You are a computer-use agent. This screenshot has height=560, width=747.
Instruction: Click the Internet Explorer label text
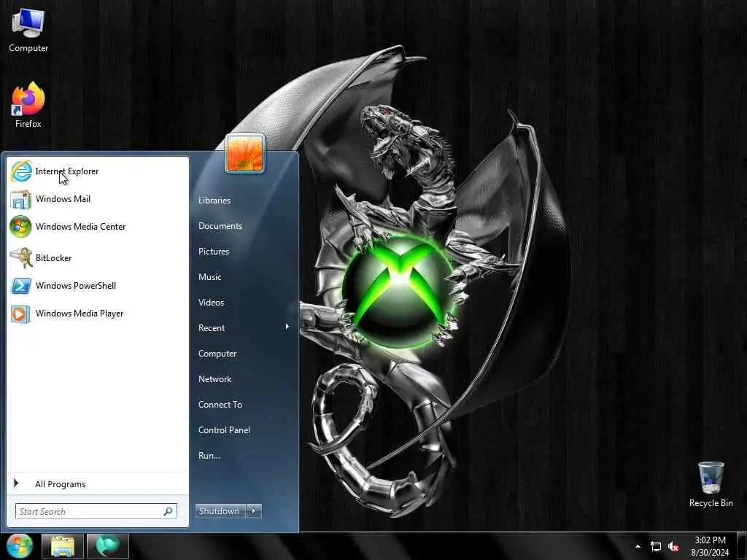click(x=66, y=171)
